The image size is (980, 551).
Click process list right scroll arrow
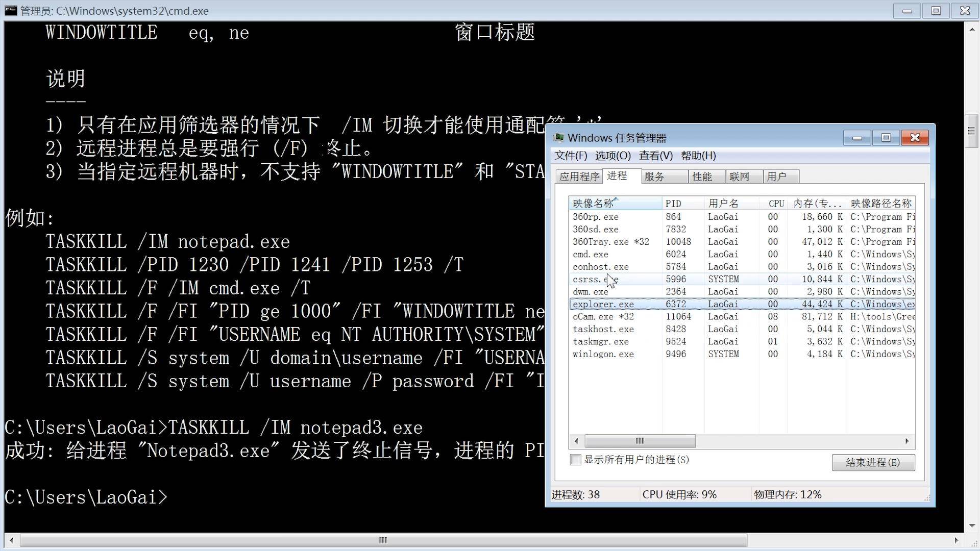pos(907,441)
